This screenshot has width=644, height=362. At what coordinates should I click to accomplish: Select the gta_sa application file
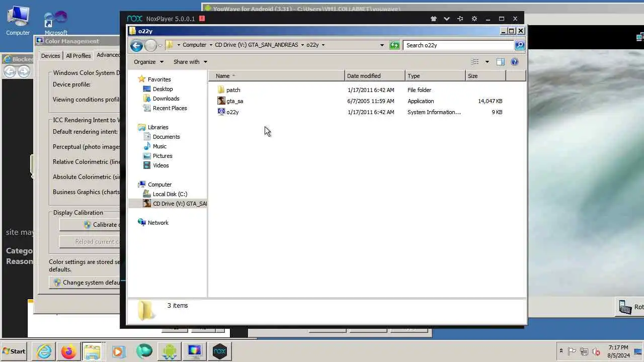click(x=234, y=101)
